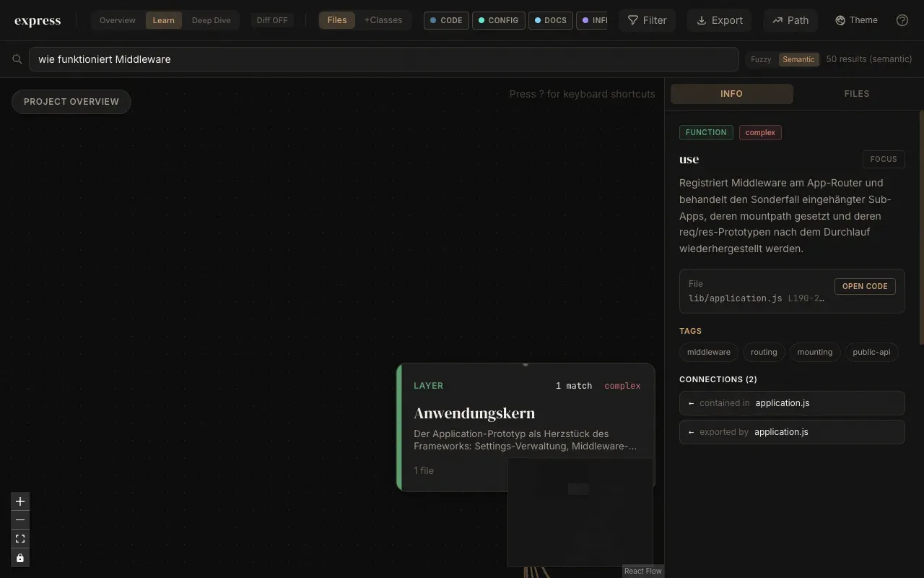Enable the +Classes view

[383, 20]
